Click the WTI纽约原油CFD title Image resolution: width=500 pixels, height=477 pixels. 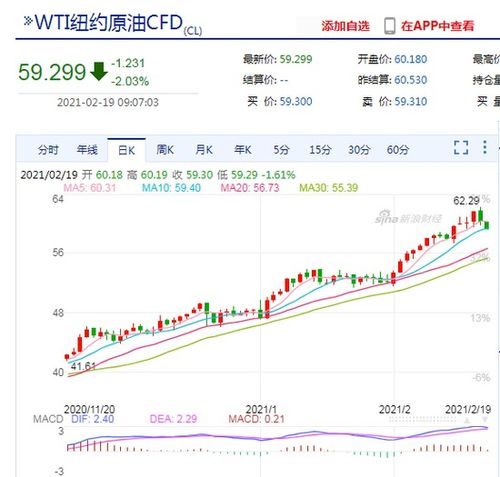tap(109, 23)
